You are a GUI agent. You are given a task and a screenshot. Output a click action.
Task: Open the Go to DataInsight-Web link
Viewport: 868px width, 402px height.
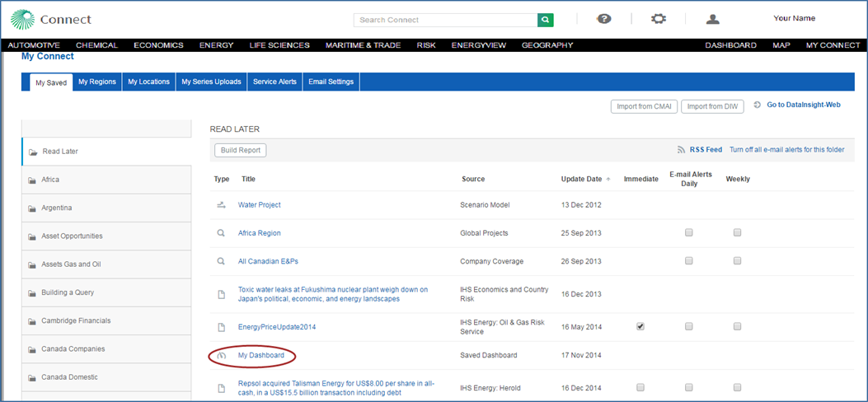pos(803,105)
